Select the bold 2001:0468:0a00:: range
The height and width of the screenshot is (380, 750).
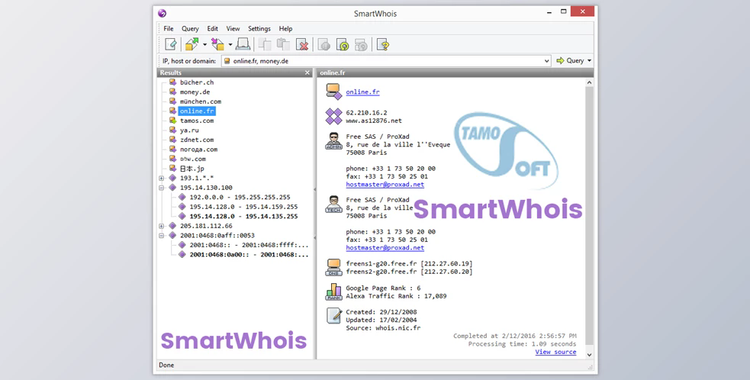[249, 255]
